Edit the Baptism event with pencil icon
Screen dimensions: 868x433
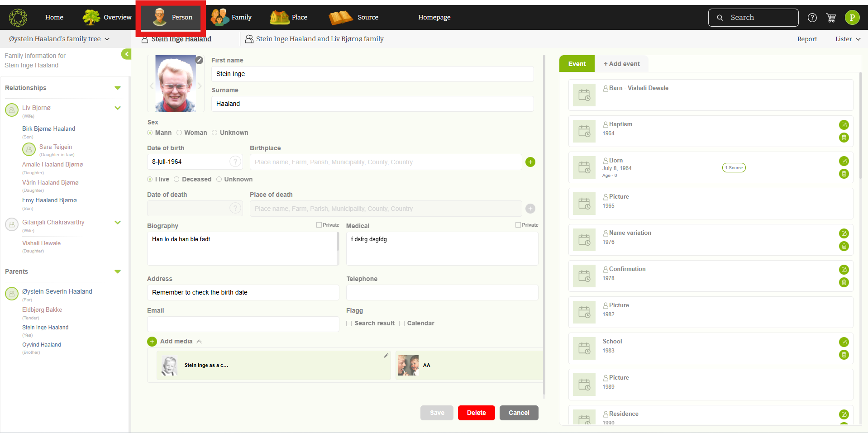(844, 125)
